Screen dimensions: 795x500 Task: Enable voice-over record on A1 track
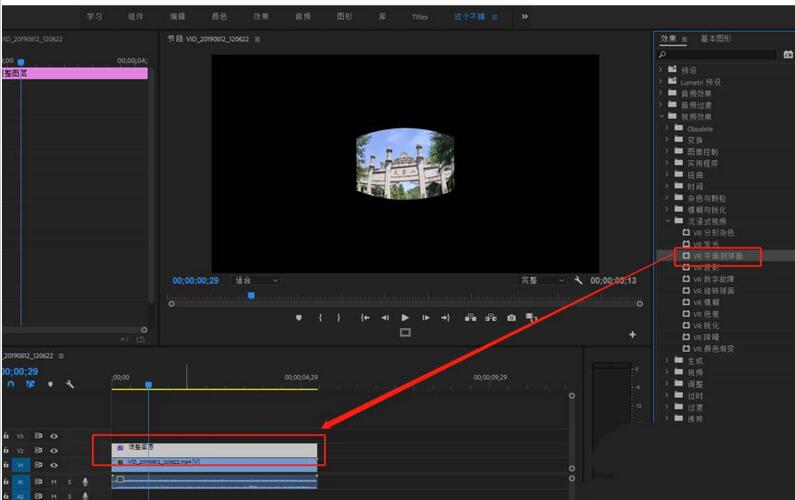pos(85,482)
